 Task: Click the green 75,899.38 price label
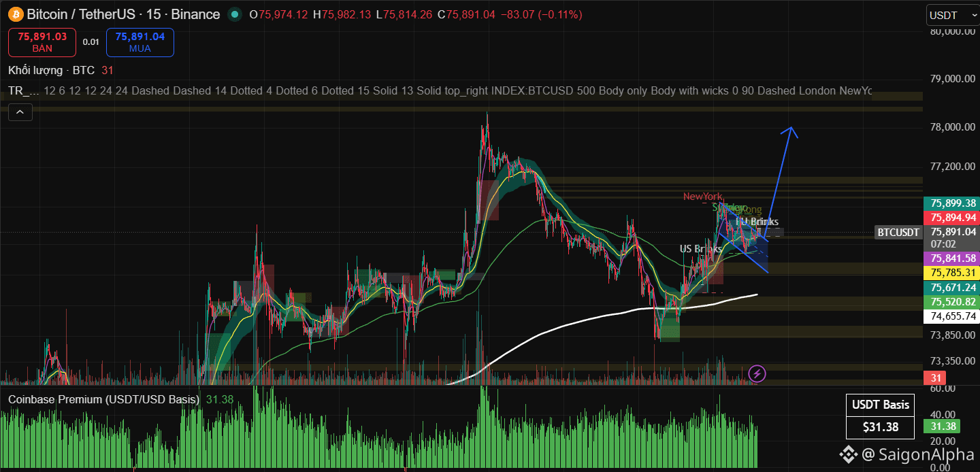pos(951,203)
